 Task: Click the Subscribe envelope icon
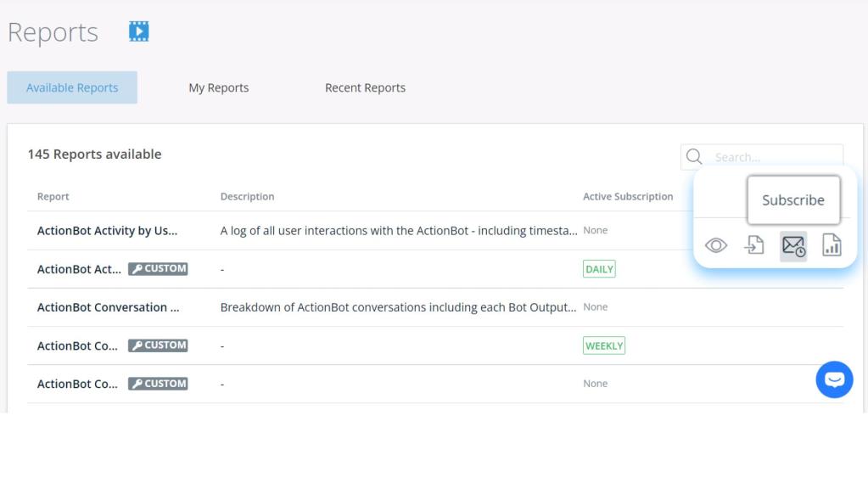[x=793, y=245]
